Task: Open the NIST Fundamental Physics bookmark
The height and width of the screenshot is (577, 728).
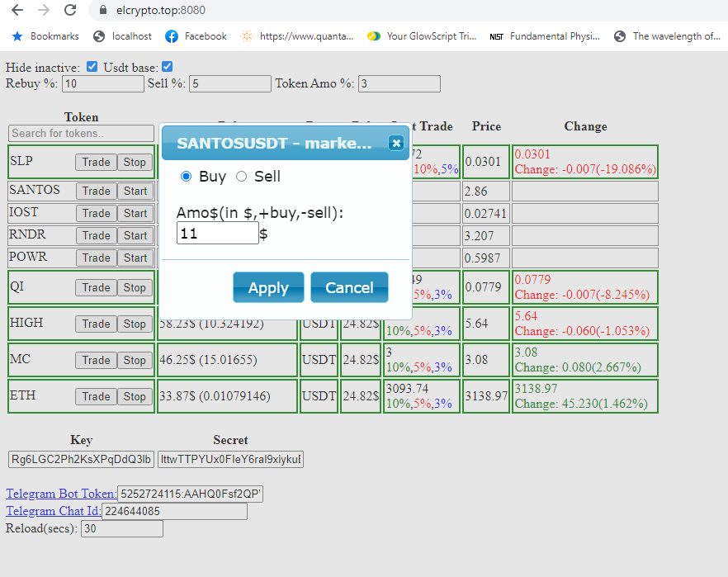Action: tap(545, 36)
